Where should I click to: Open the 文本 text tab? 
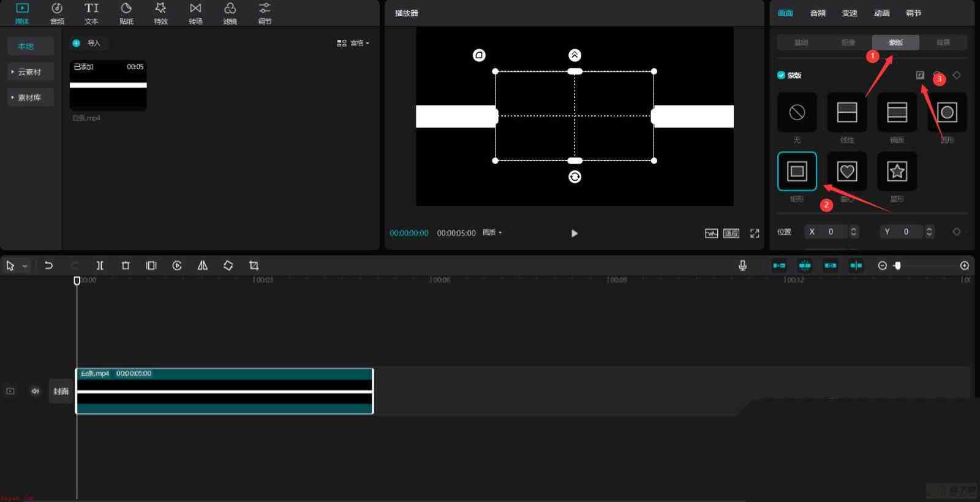click(x=91, y=13)
